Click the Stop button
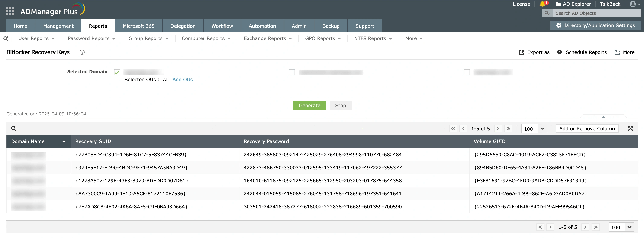This screenshot has height=238, width=644. (340, 106)
